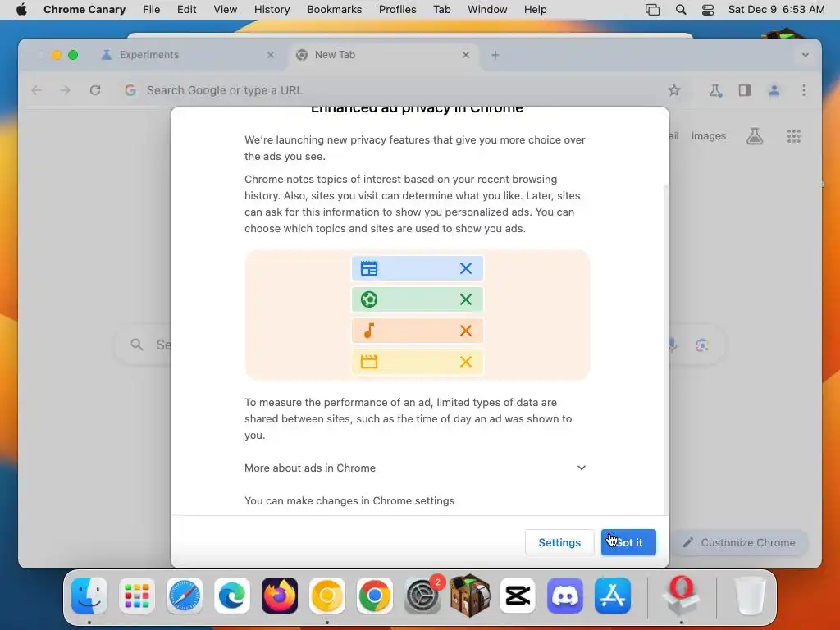
Task: Open the Apple menu
Action: point(21,10)
